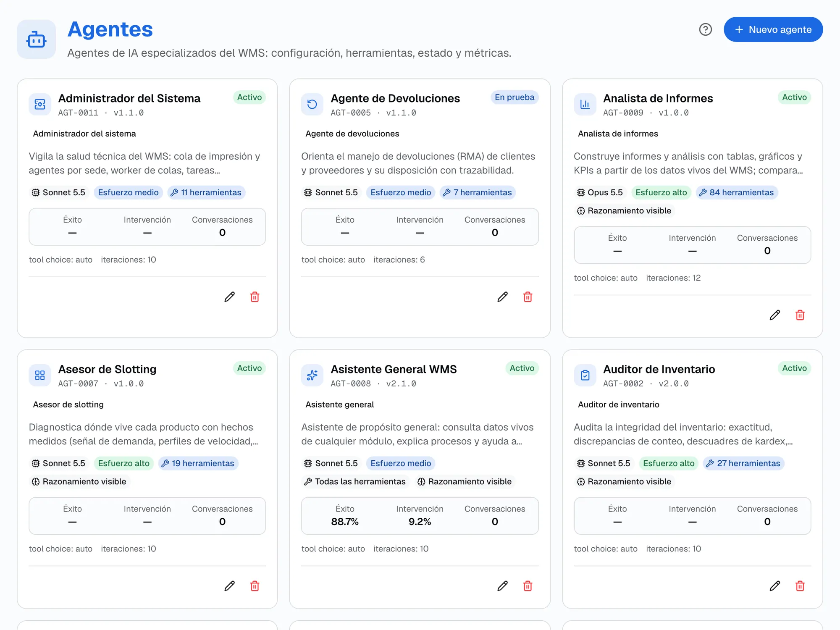
Task: Edit the Auditor de Inventario agent
Action: coord(774,586)
